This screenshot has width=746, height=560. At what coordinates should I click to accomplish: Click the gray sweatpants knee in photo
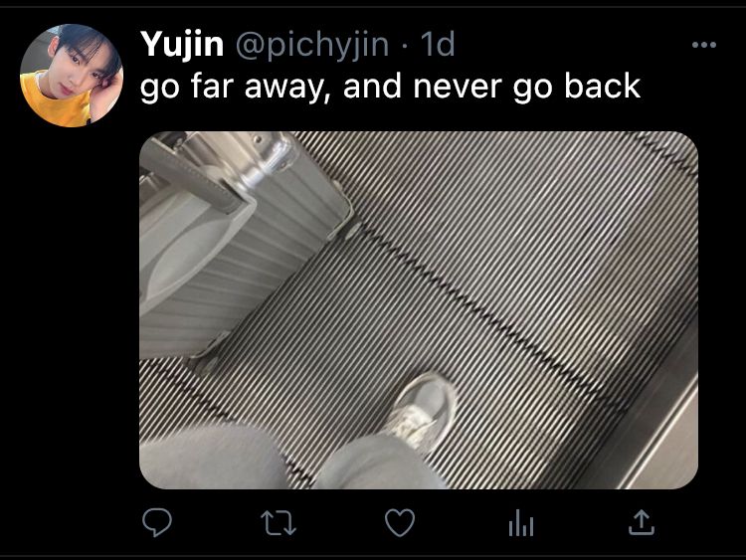tap(381, 464)
